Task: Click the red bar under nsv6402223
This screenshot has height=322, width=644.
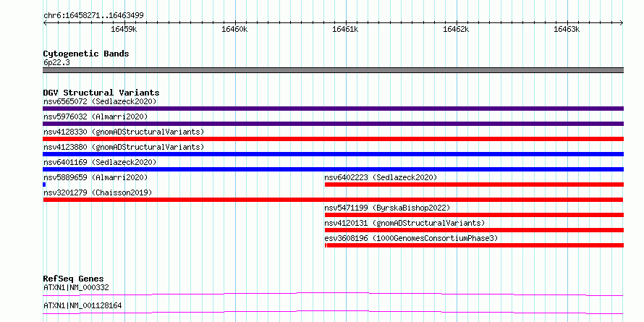Action: [x=475, y=185]
